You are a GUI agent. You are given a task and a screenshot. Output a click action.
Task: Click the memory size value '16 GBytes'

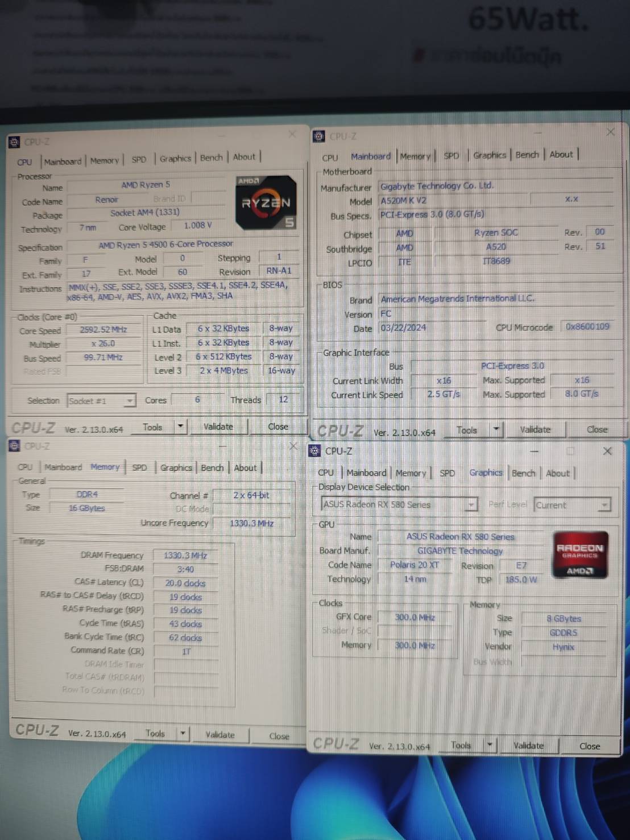pyautogui.click(x=86, y=508)
